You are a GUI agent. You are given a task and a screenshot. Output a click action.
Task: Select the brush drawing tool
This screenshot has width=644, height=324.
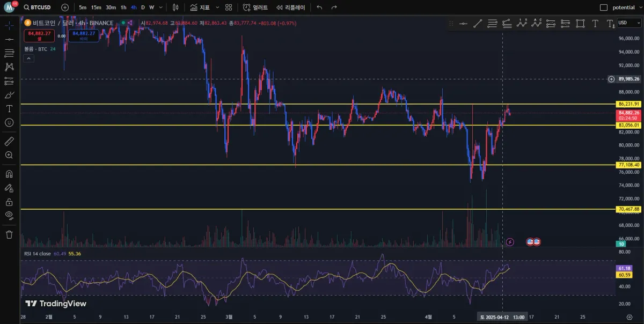[9, 95]
